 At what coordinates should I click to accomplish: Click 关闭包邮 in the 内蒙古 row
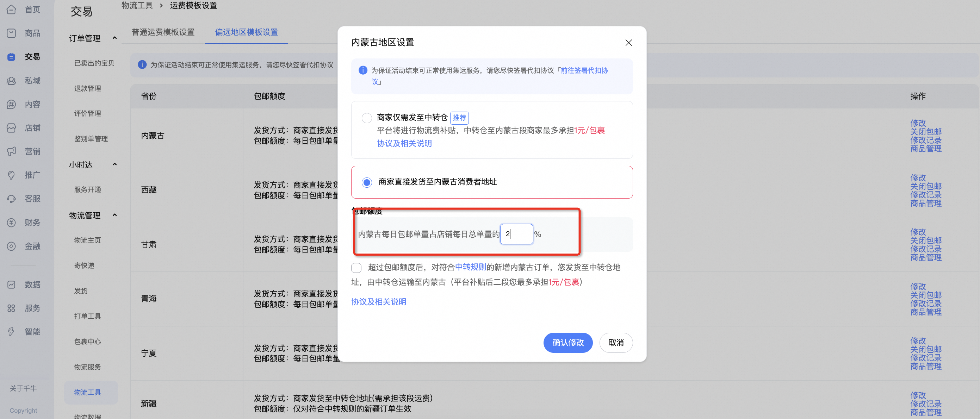point(926,132)
